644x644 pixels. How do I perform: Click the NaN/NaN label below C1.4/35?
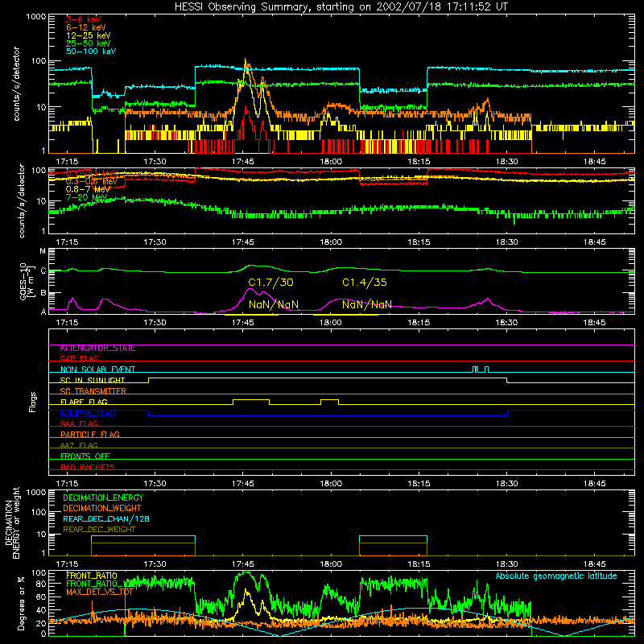[x=367, y=304]
